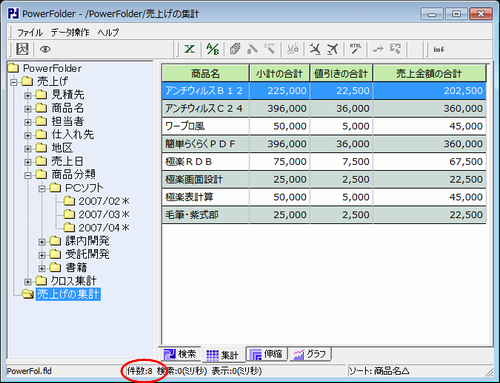Expand the 商品名 folder node
Screen dimensions: 500x383
click(x=28, y=109)
